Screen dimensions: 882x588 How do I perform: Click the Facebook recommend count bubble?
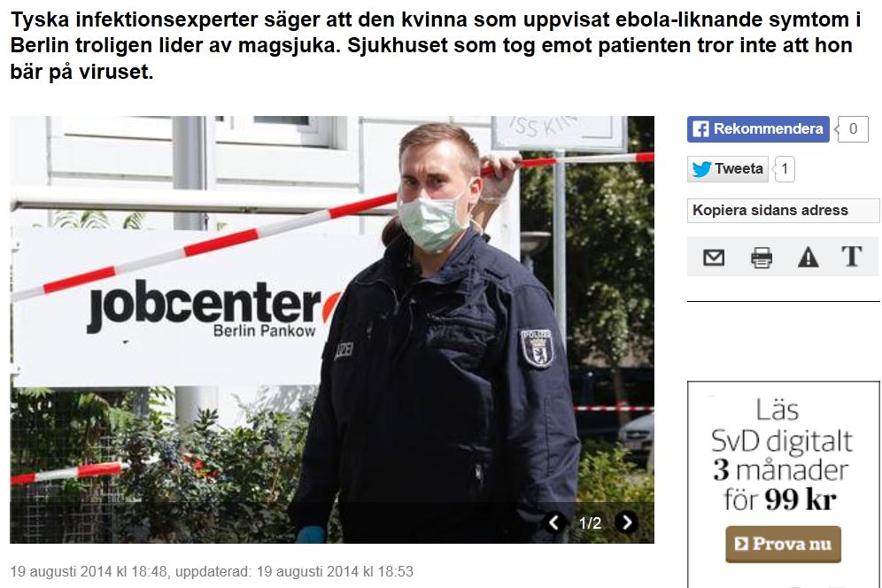(x=852, y=129)
